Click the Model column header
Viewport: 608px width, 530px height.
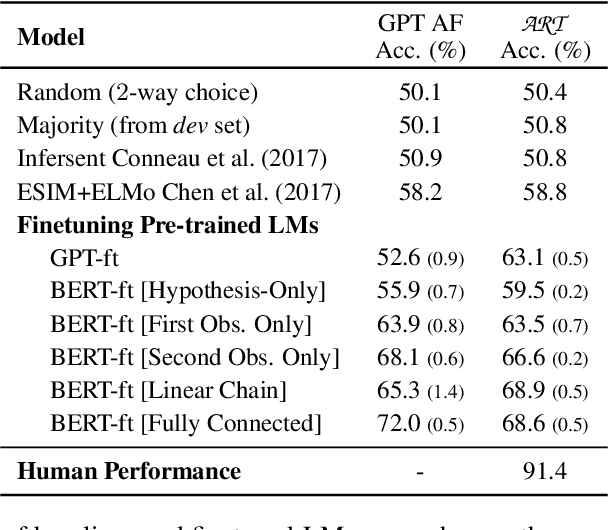click(x=51, y=38)
